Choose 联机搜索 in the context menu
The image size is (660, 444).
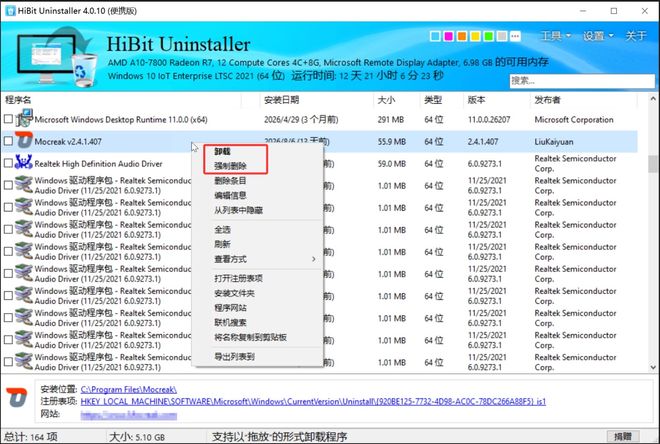coord(230,322)
